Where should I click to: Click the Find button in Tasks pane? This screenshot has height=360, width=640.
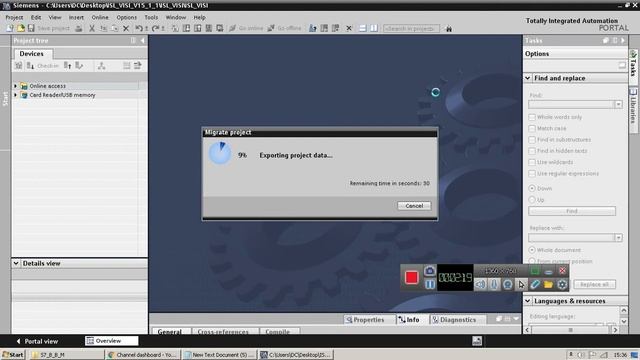point(572,211)
